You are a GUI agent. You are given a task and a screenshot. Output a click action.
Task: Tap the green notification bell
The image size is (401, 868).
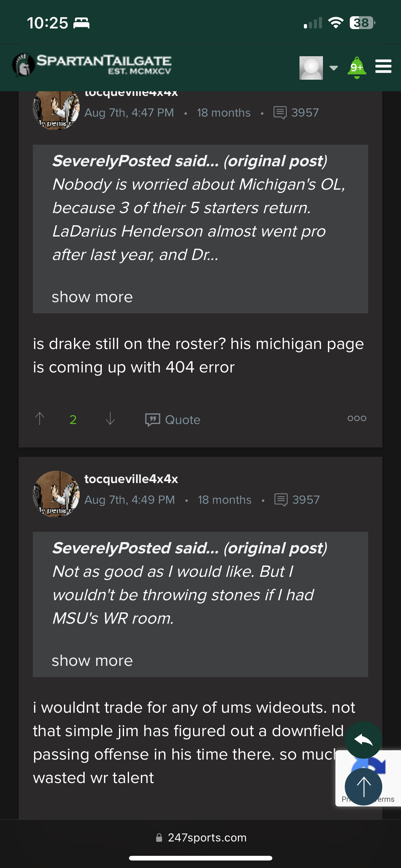coord(357,68)
